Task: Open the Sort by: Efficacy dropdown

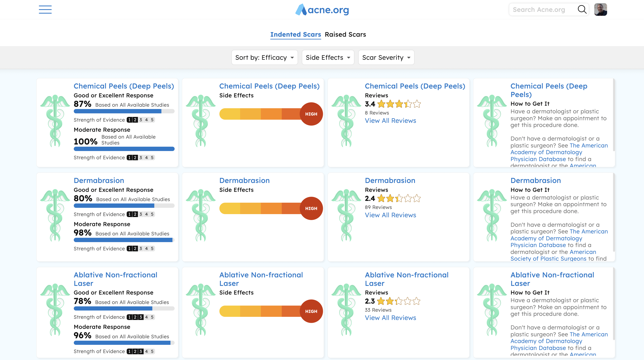Action: click(x=265, y=57)
